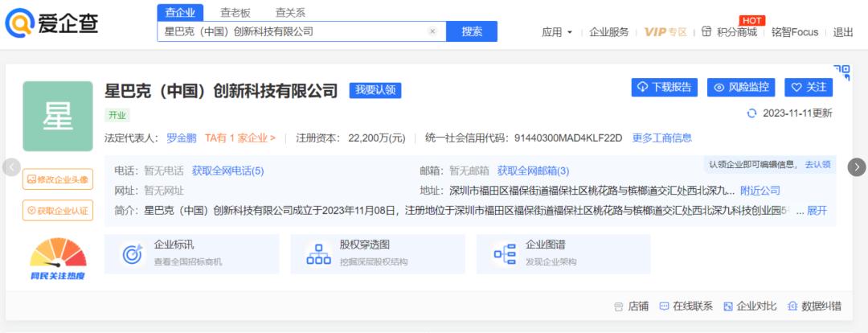
Task: Open legal representative 罗金鹏's profile
Action: click(182, 138)
